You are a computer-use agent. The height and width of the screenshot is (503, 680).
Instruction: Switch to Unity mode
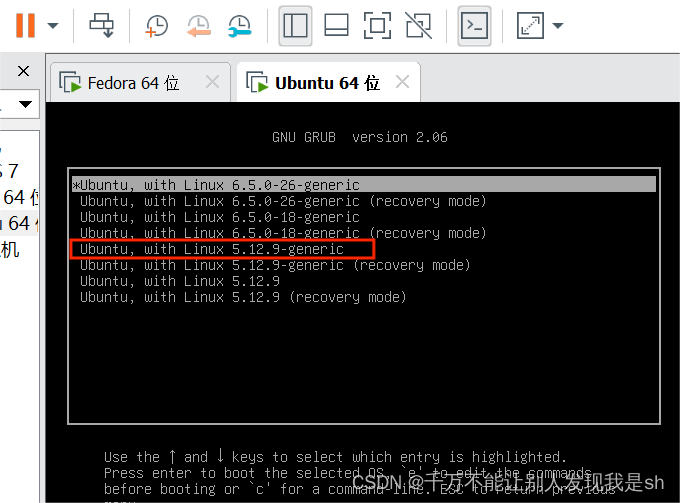click(418, 26)
